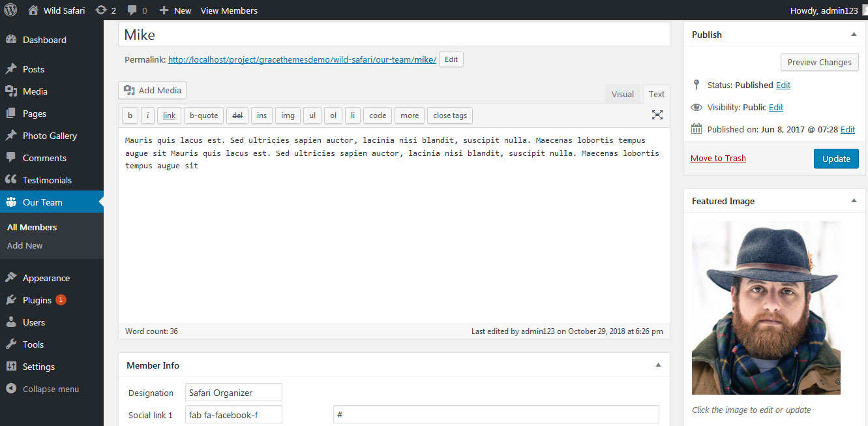Click the Posts pushpin icon

[11, 69]
